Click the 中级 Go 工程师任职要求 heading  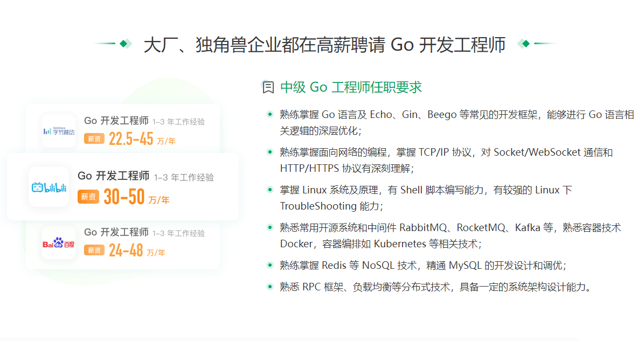tap(351, 87)
